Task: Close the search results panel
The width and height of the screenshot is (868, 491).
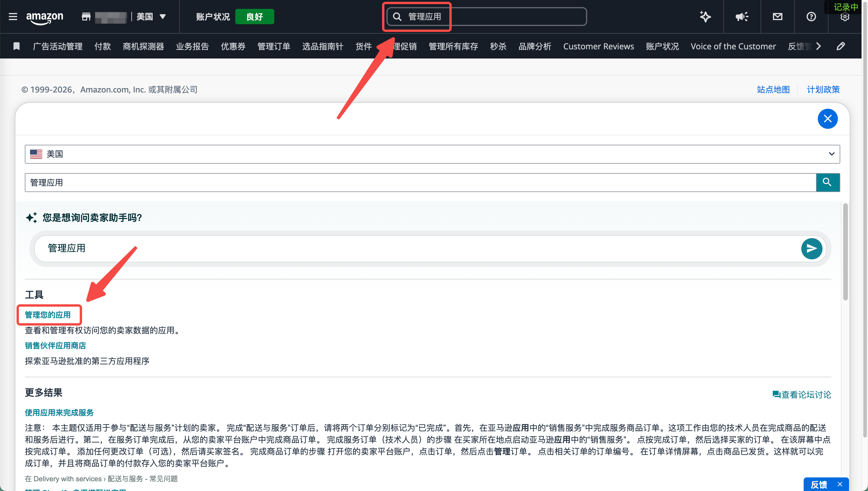Action: click(828, 119)
